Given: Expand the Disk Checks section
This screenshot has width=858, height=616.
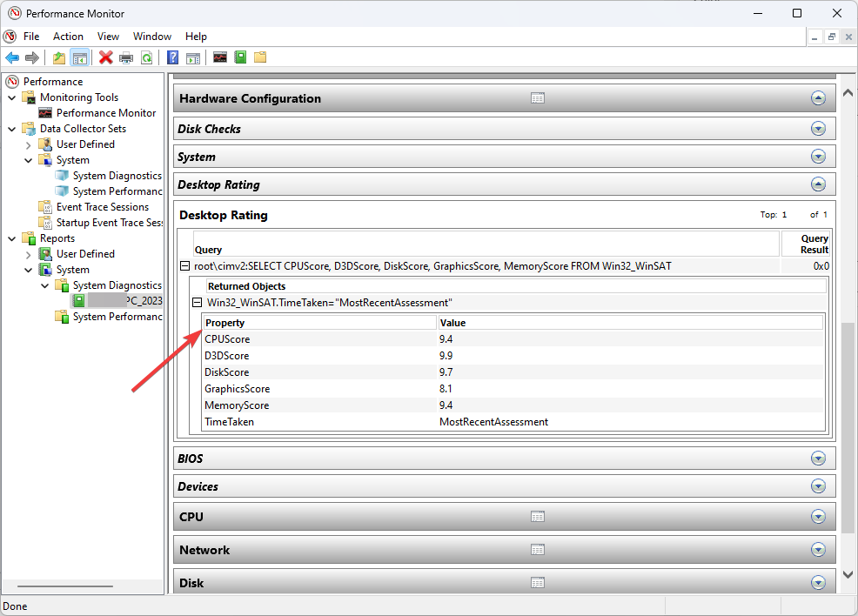Looking at the screenshot, I should (818, 128).
